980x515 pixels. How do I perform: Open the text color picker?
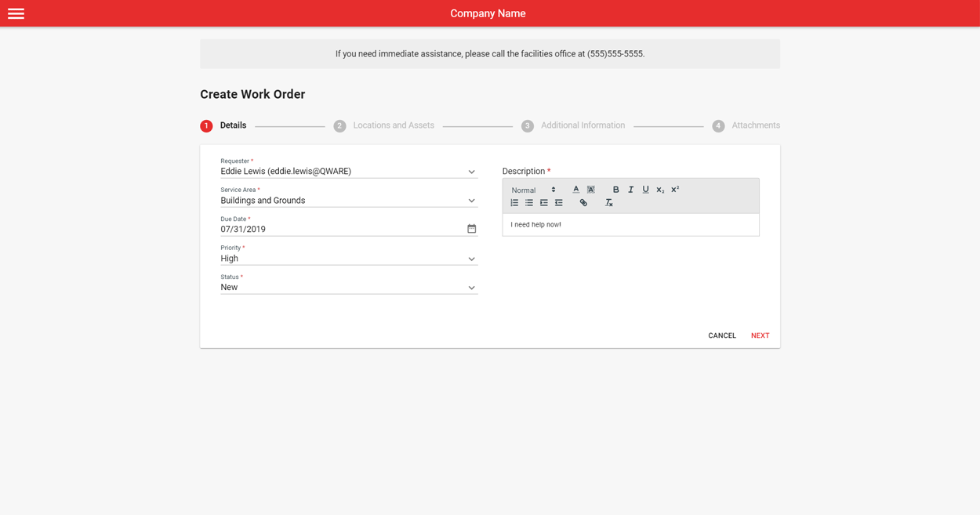pos(575,189)
